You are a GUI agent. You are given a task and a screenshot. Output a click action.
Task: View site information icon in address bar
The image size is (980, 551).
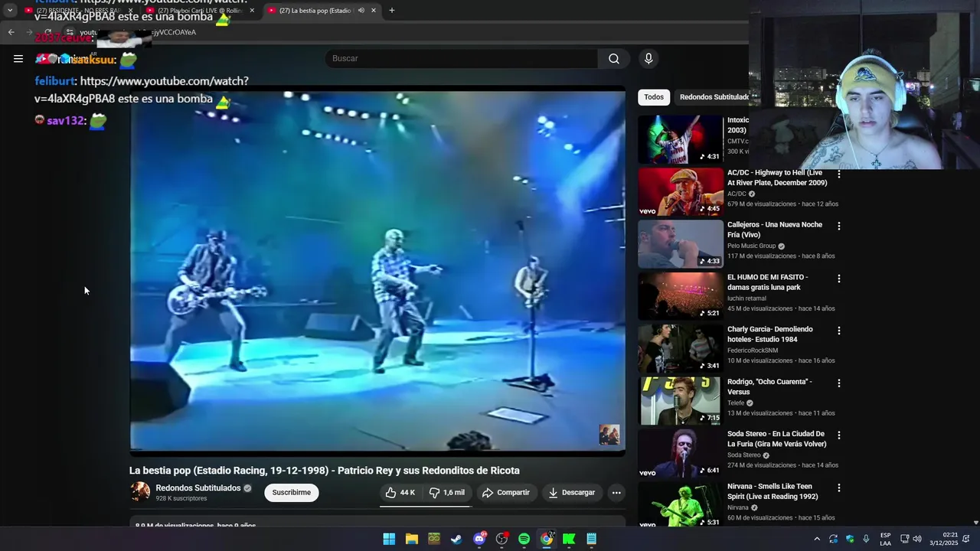click(x=70, y=32)
